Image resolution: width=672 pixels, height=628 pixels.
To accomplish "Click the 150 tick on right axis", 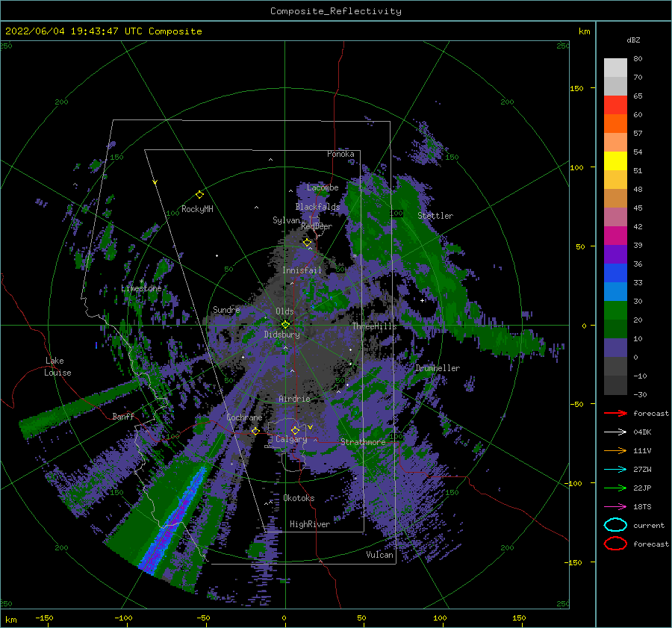I will coord(576,88).
